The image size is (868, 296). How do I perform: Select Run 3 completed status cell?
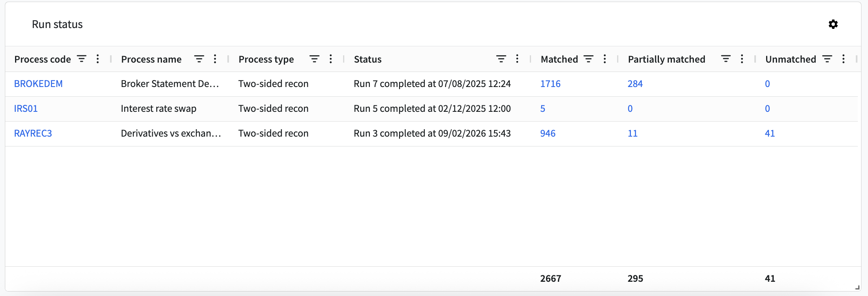(432, 133)
